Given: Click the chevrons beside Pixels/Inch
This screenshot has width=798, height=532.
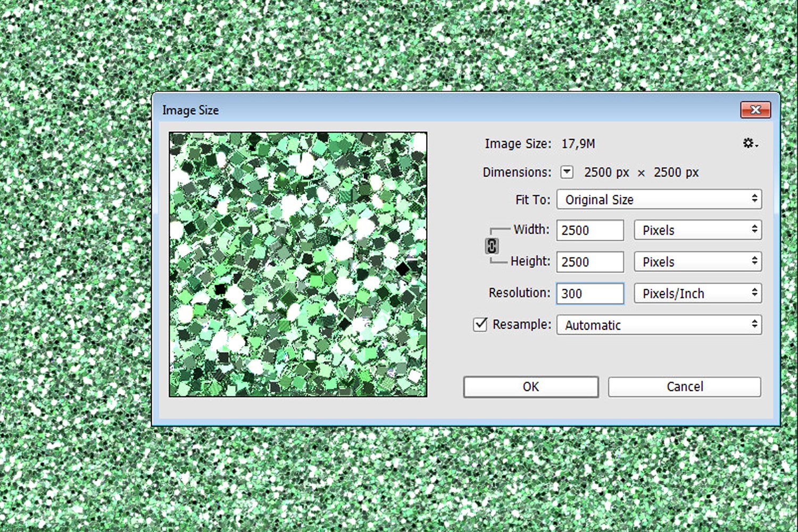Looking at the screenshot, I should [755, 293].
